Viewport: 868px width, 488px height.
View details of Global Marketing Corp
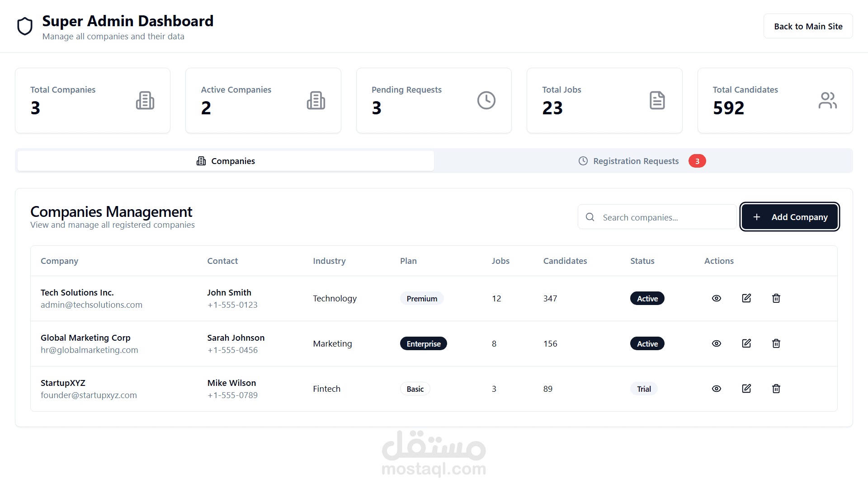tap(717, 343)
